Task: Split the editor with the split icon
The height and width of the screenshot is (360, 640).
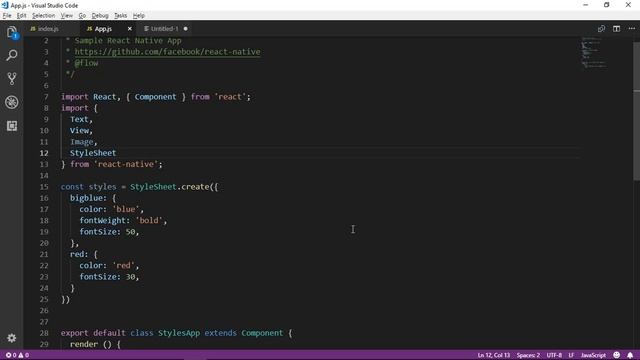Action: [x=616, y=29]
